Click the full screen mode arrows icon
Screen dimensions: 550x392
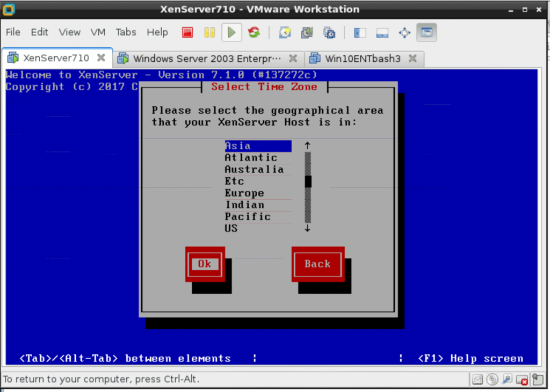[404, 33]
